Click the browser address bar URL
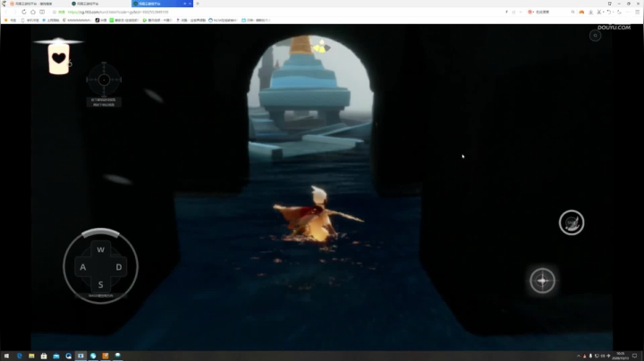The width and height of the screenshot is (644, 361). point(118,12)
